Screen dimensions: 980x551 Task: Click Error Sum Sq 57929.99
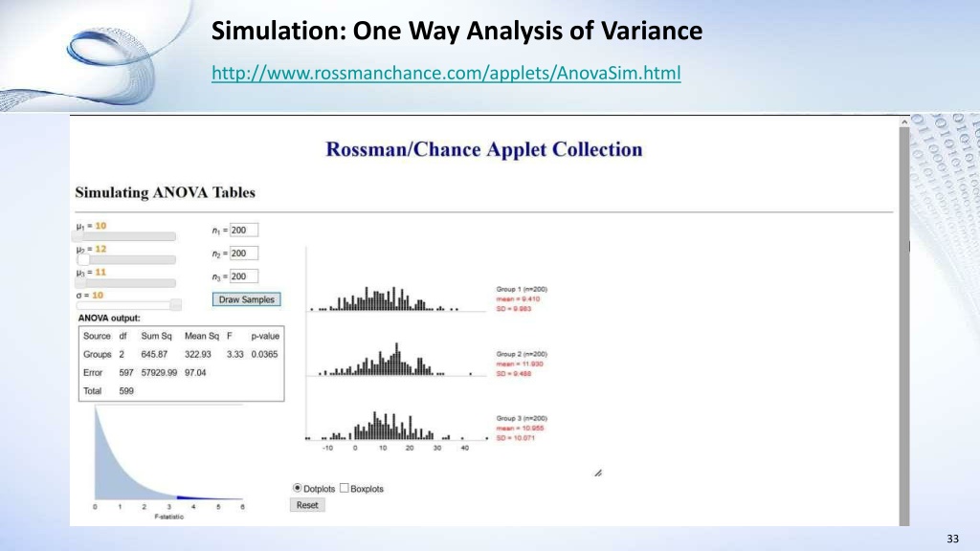tap(159, 372)
